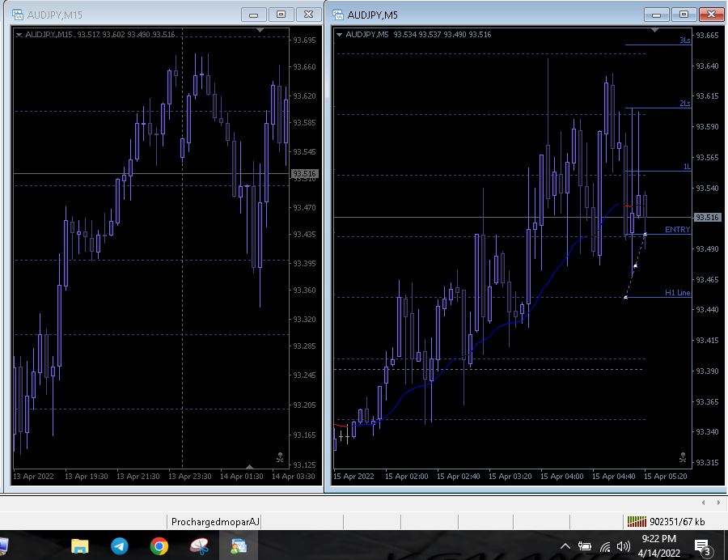Click the volume speaker tray icon
Image resolution: width=728 pixels, height=560 pixels.
click(623, 546)
